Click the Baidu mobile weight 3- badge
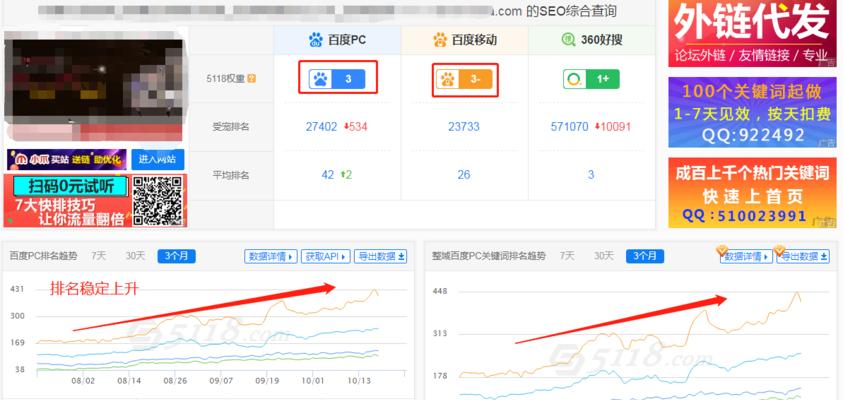The height and width of the screenshot is (400, 843). pos(464,80)
